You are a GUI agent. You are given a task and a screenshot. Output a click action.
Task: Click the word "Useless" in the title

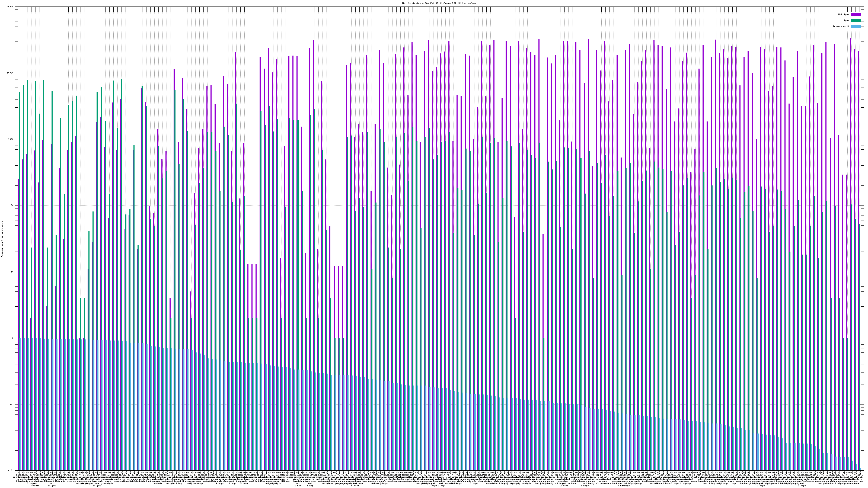click(472, 3)
